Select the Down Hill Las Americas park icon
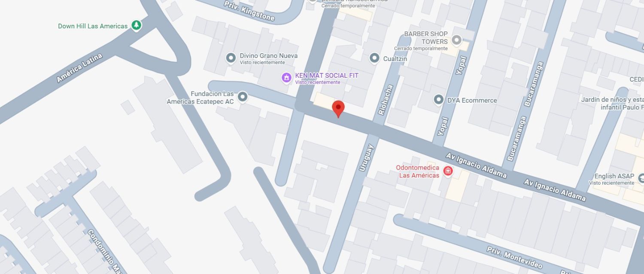The width and height of the screenshot is (644, 274). [x=137, y=25]
